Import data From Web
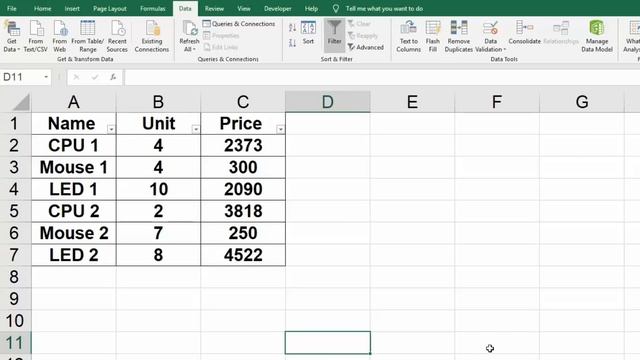 (60, 37)
